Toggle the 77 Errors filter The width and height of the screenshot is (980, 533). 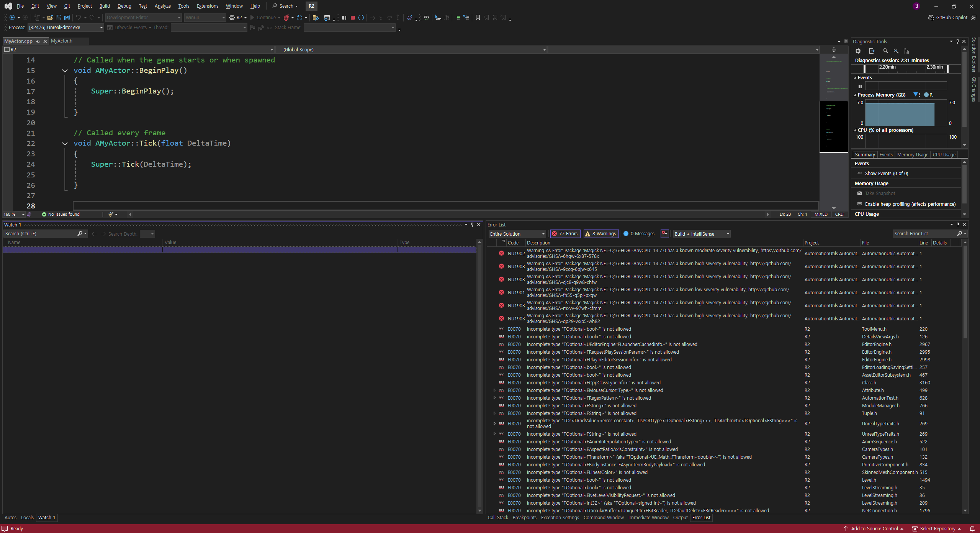(565, 234)
